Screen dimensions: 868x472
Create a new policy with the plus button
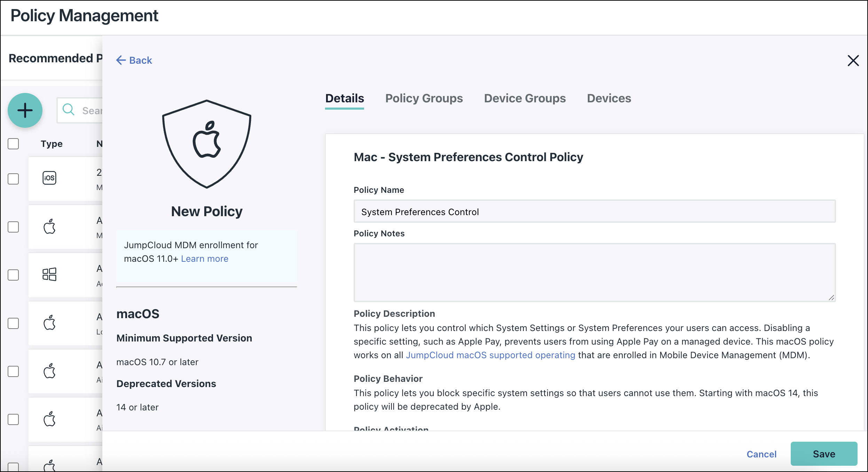point(25,110)
